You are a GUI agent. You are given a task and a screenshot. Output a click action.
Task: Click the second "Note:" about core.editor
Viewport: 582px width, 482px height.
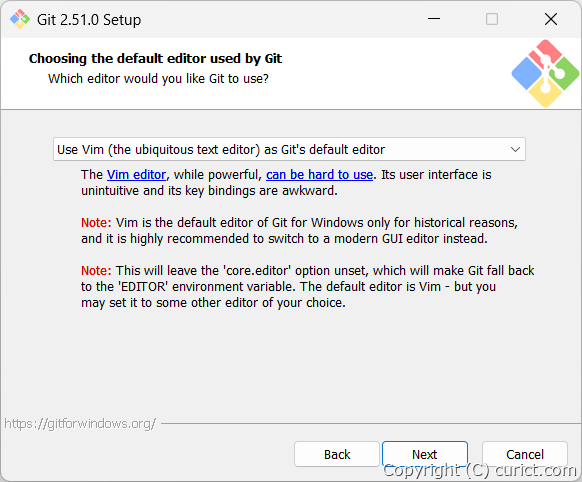96,271
